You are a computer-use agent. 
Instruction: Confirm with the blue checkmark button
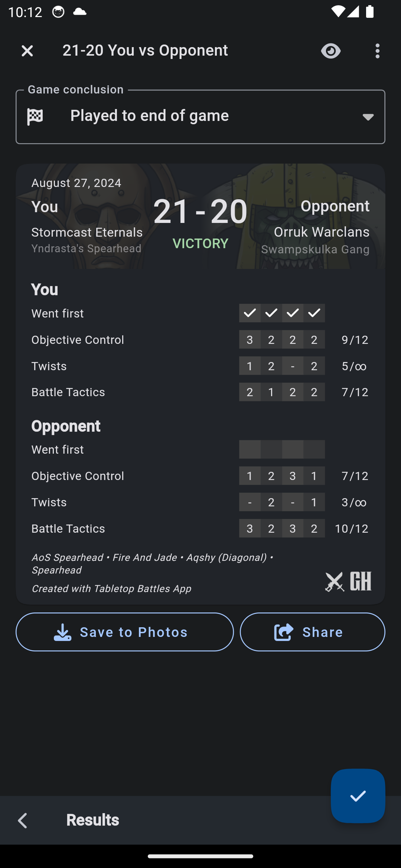click(358, 796)
